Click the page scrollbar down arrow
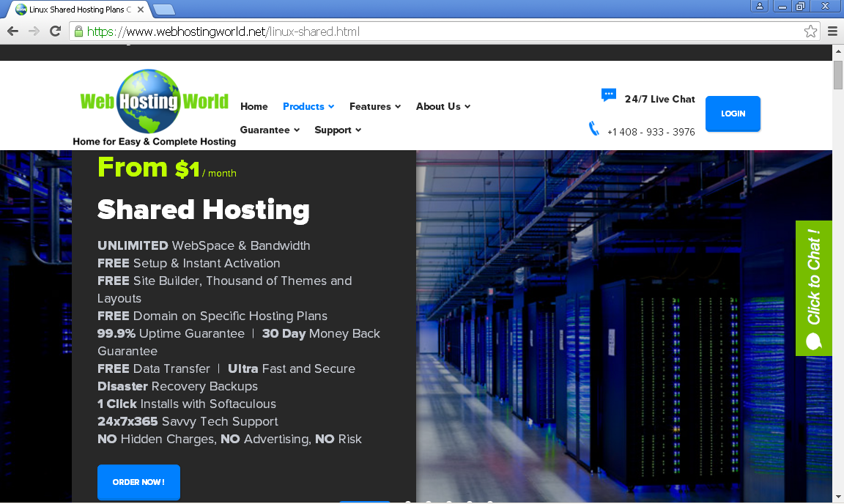The height and width of the screenshot is (504, 844). point(838,497)
